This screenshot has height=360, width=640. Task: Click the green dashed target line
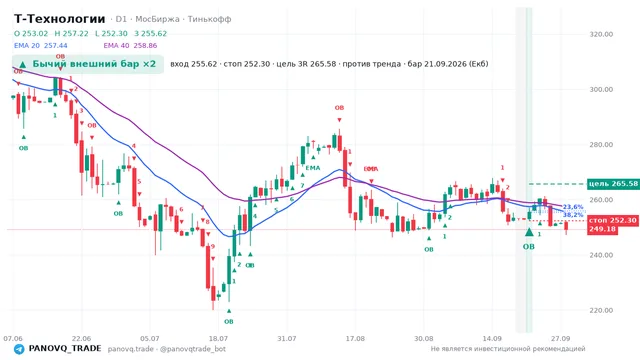pos(557,184)
